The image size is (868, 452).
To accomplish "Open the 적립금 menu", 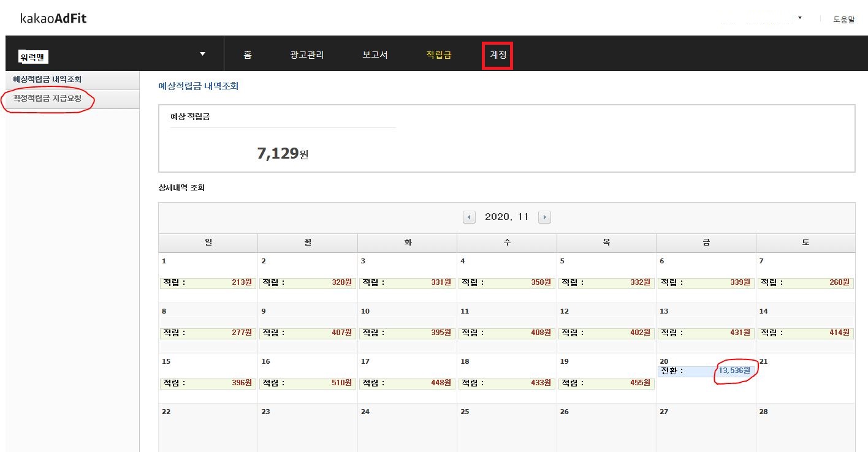I will click(x=439, y=55).
